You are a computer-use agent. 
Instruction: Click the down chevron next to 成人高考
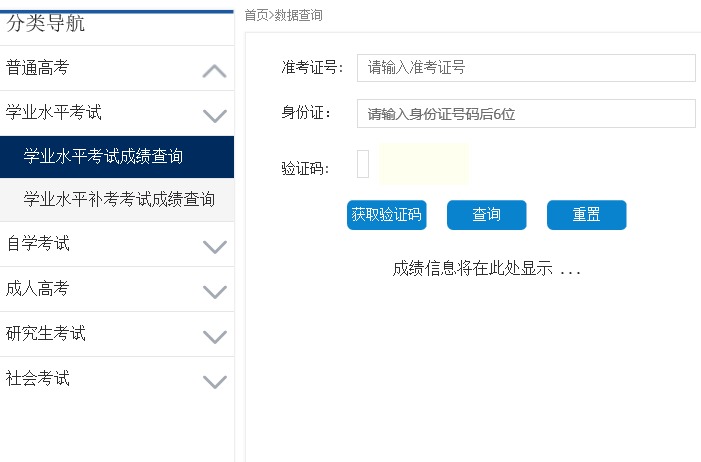(x=214, y=291)
